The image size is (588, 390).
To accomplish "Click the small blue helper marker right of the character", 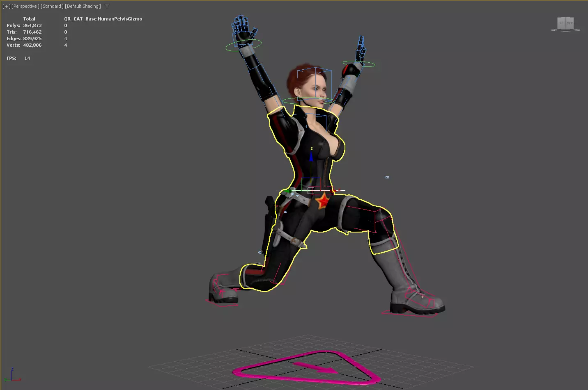I will [x=387, y=177].
